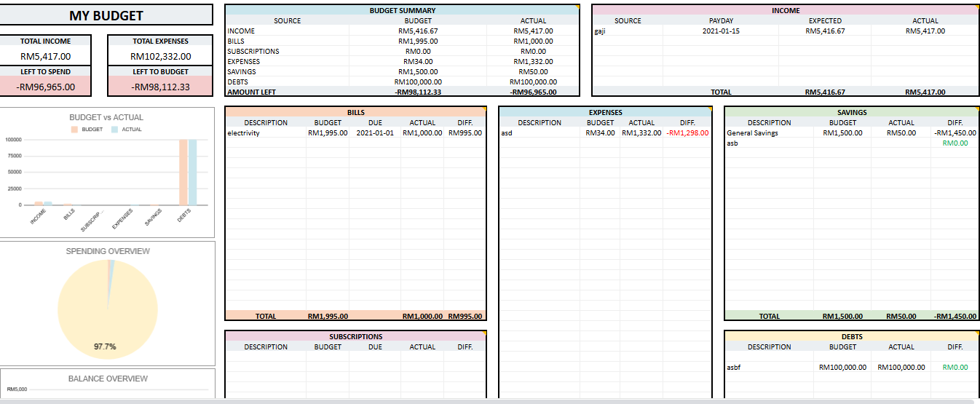Click the DEBTS row label in Budget Summary
This screenshot has height=404, width=980.
238,82
